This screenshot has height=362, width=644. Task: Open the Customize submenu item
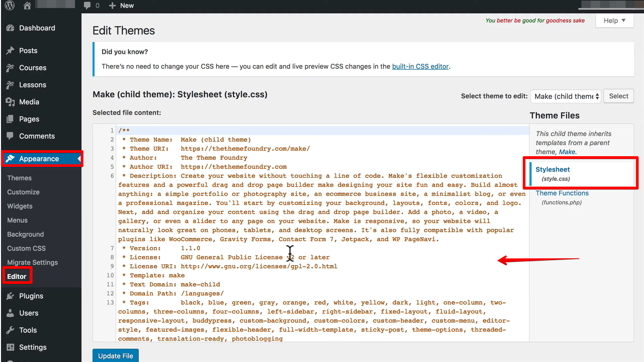tap(23, 192)
